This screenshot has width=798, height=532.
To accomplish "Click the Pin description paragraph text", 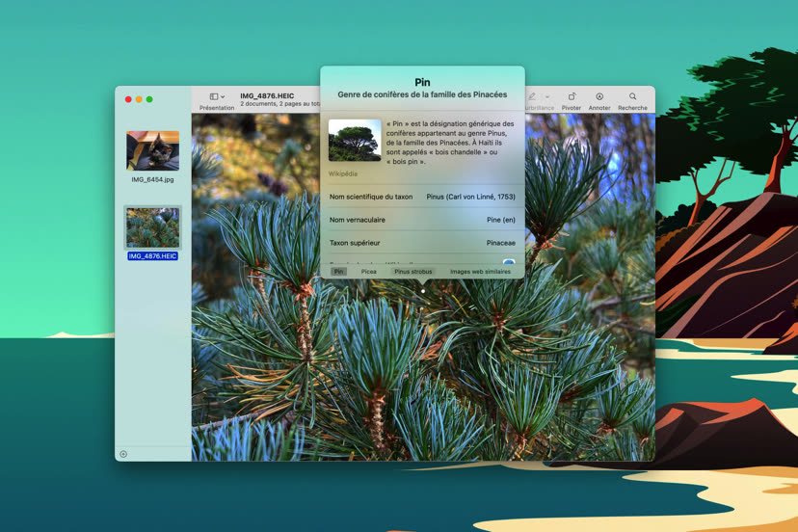I will [x=450, y=143].
